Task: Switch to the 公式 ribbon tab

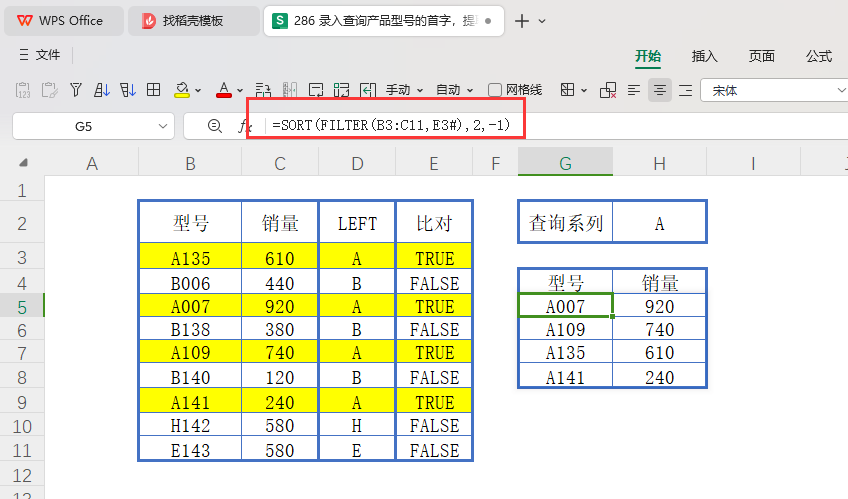Action: click(819, 56)
